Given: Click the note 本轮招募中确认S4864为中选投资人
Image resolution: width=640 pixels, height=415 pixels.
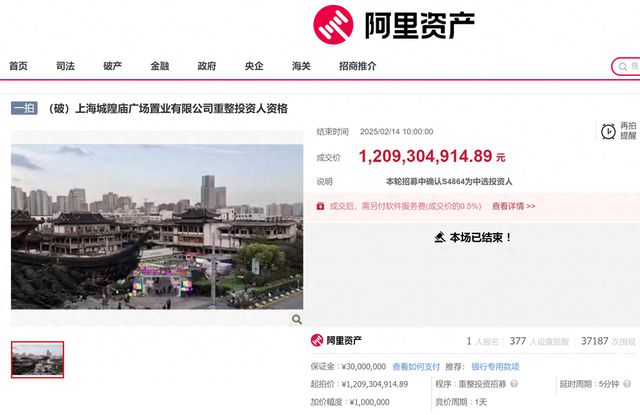Looking at the screenshot, I should (x=449, y=182).
